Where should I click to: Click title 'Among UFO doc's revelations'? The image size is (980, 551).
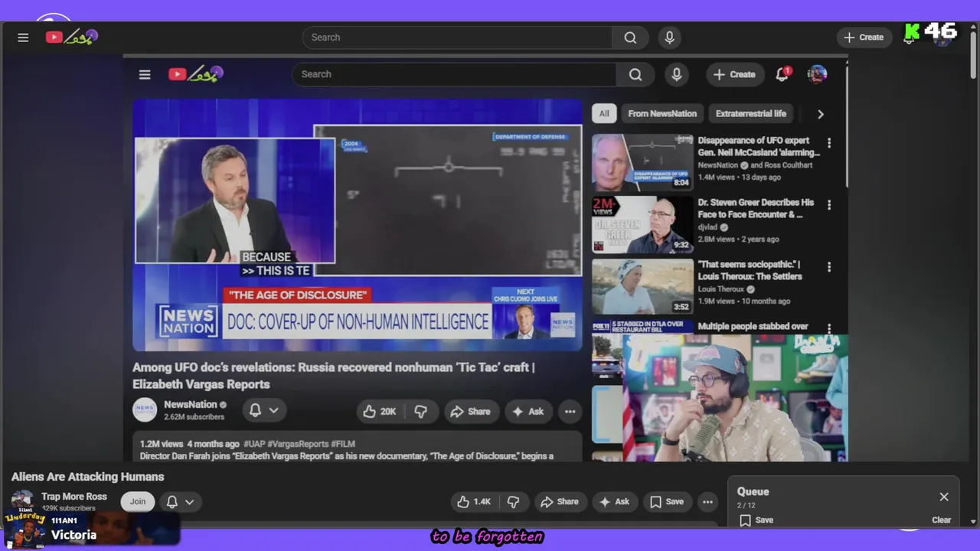(333, 376)
